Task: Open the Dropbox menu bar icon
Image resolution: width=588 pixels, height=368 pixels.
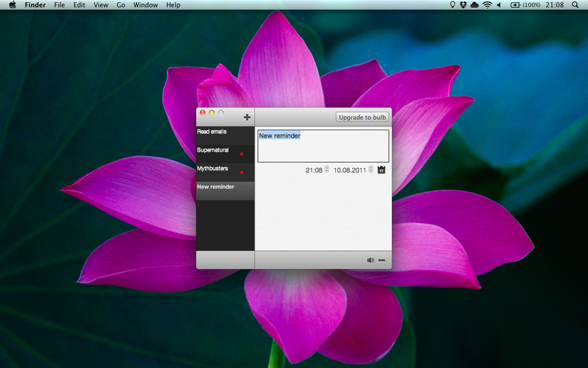Action: pyautogui.click(x=462, y=5)
